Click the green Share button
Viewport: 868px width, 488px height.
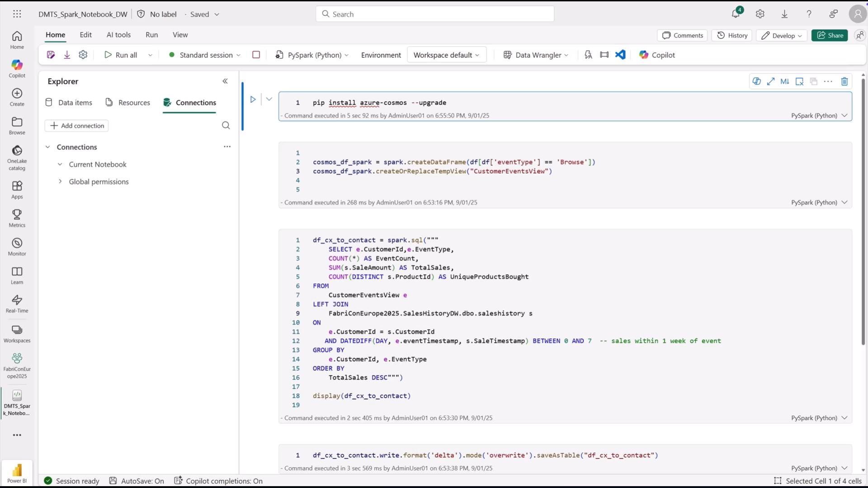pyautogui.click(x=830, y=35)
